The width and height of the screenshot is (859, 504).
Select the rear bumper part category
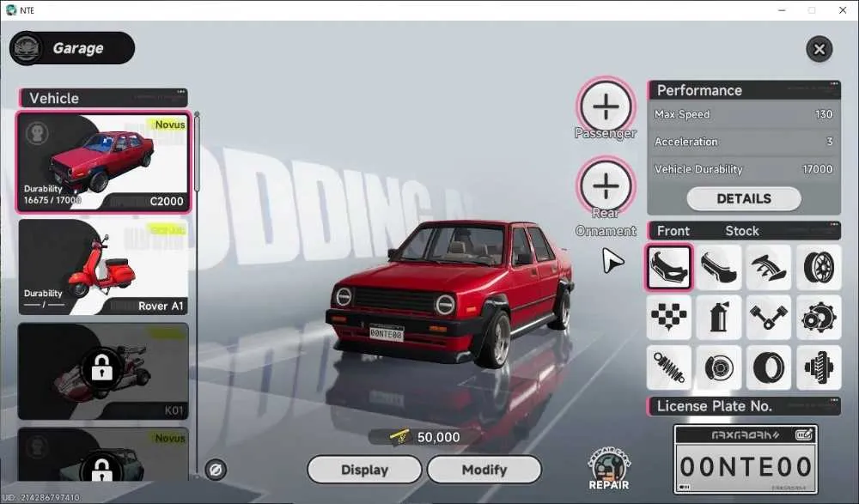(719, 267)
